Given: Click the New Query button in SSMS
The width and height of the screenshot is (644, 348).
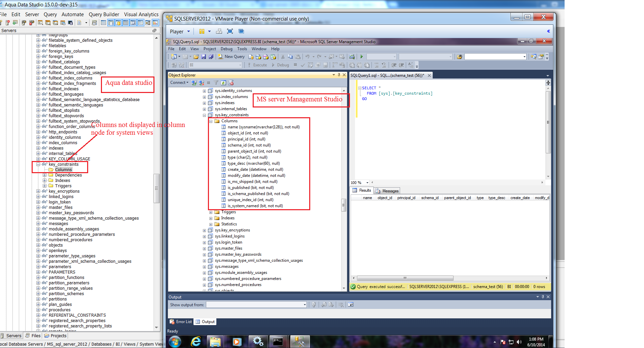Looking at the screenshot, I should (x=231, y=57).
